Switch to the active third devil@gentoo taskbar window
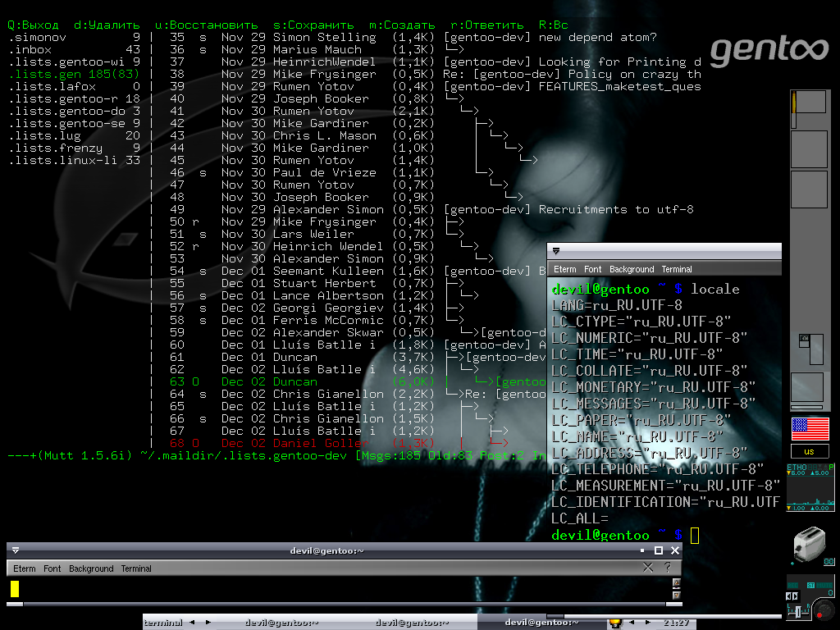 point(541,623)
